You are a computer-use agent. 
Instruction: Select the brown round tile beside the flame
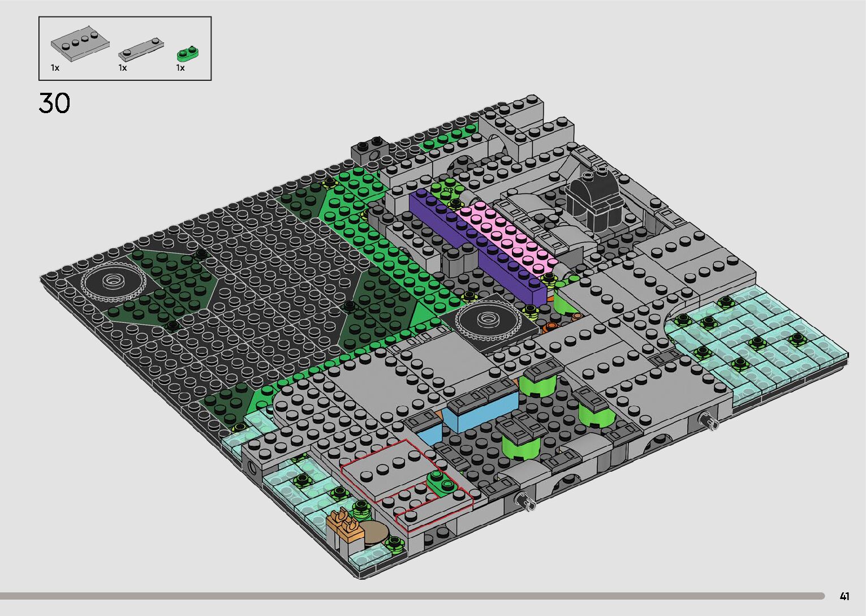[x=373, y=532]
